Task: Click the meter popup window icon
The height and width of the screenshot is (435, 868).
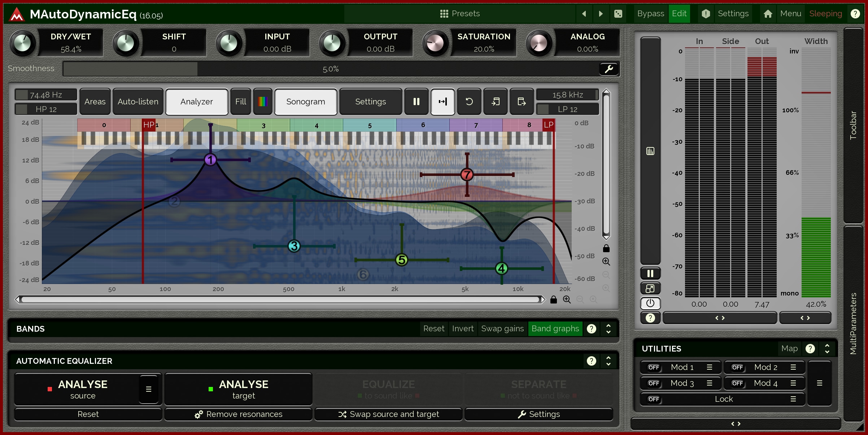Action: 650,288
